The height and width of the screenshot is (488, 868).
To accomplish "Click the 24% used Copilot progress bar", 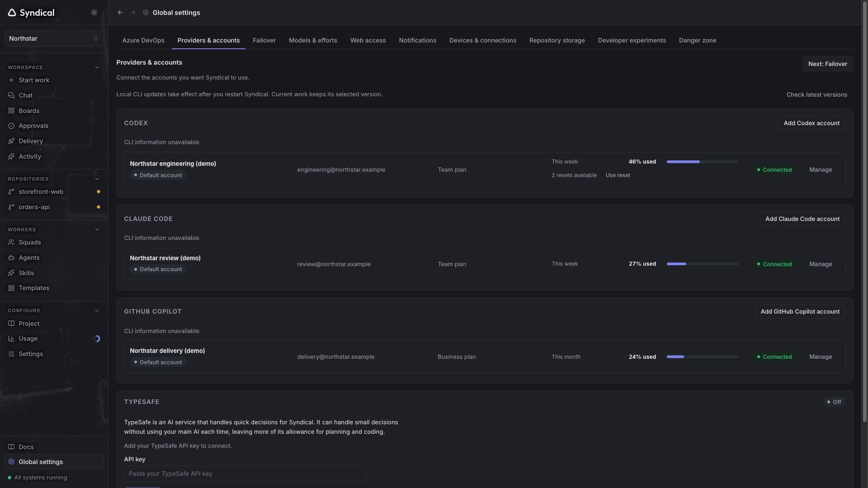I will pyautogui.click(x=703, y=357).
